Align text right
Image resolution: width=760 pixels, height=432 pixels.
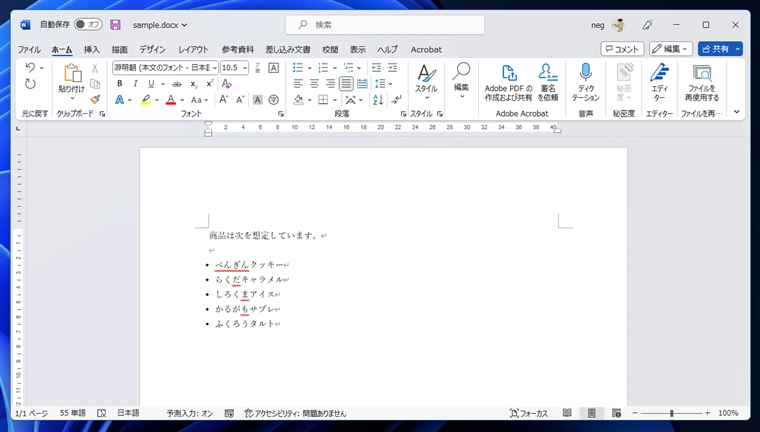330,84
